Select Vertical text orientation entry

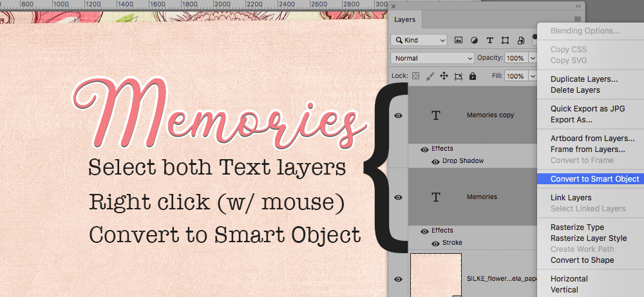564,290
